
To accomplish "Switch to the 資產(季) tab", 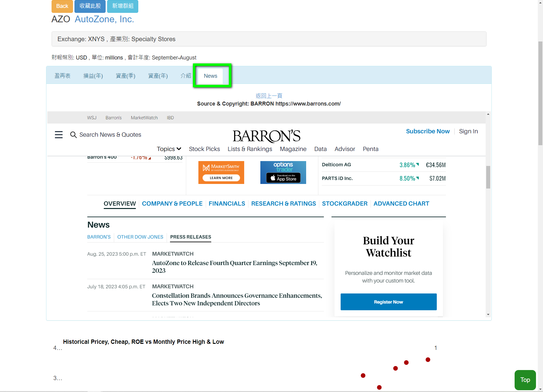I will click(125, 76).
